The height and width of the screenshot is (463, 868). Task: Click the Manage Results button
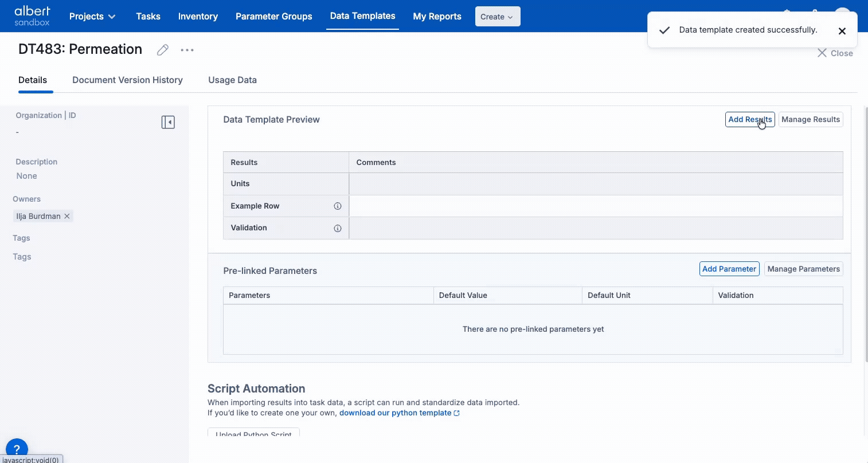(810, 119)
